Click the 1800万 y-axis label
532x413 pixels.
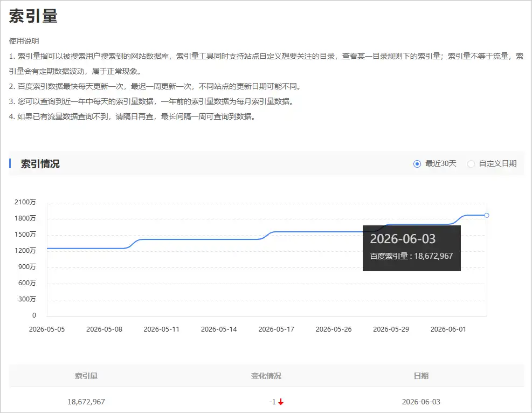click(25, 218)
